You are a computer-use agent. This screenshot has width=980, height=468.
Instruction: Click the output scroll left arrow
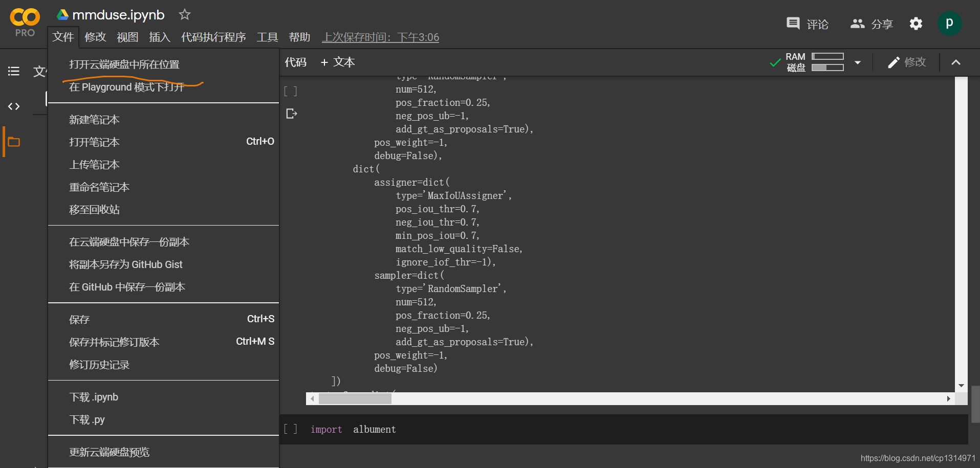pyautogui.click(x=312, y=398)
